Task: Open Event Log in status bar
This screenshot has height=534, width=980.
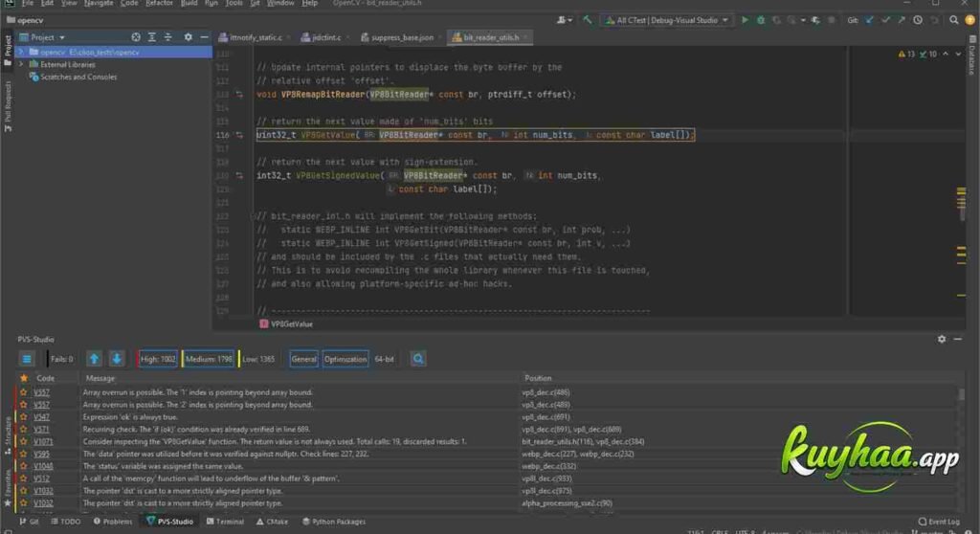Action: pyautogui.click(x=939, y=522)
